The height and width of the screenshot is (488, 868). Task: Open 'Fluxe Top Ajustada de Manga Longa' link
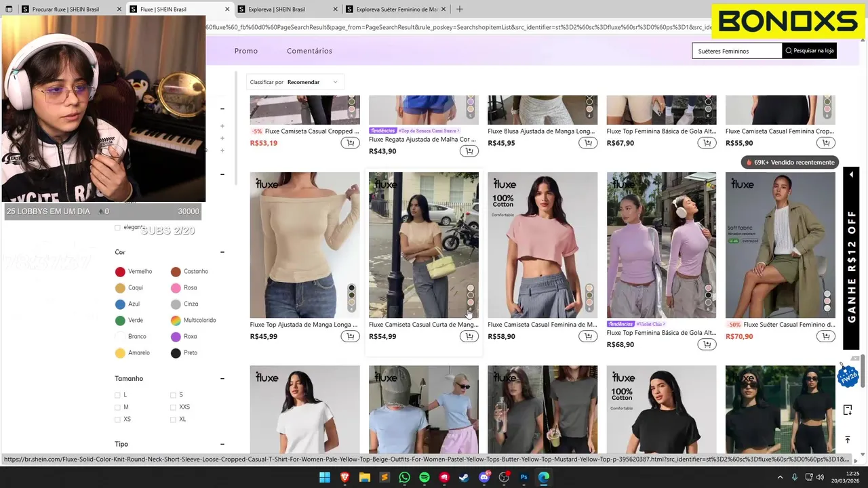click(304, 325)
